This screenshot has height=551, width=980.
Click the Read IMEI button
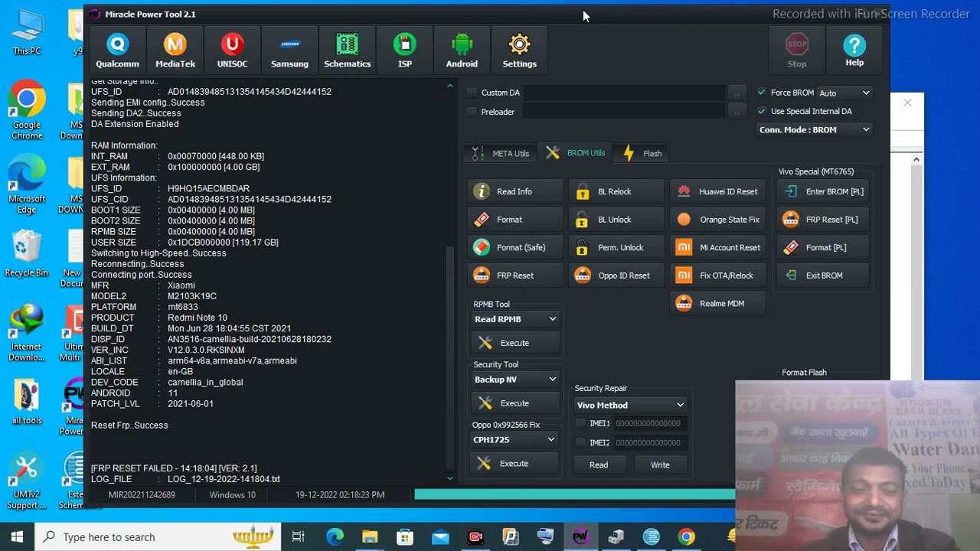tap(599, 465)
